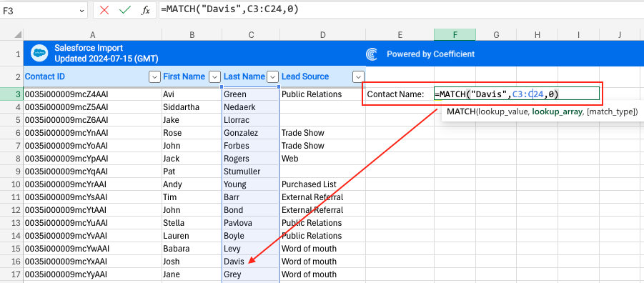Click the Lead Source column heading

(304, 76)
